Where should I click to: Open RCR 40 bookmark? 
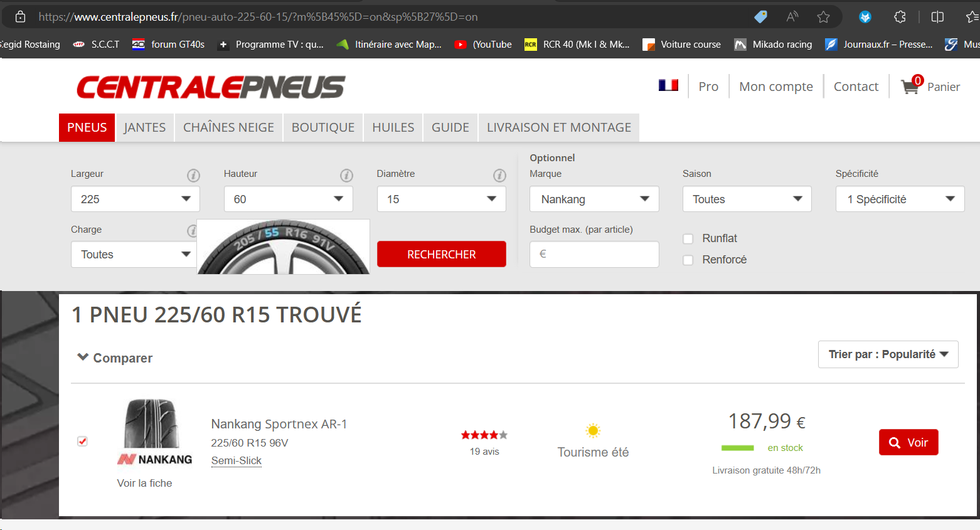[x=577, y=45]
